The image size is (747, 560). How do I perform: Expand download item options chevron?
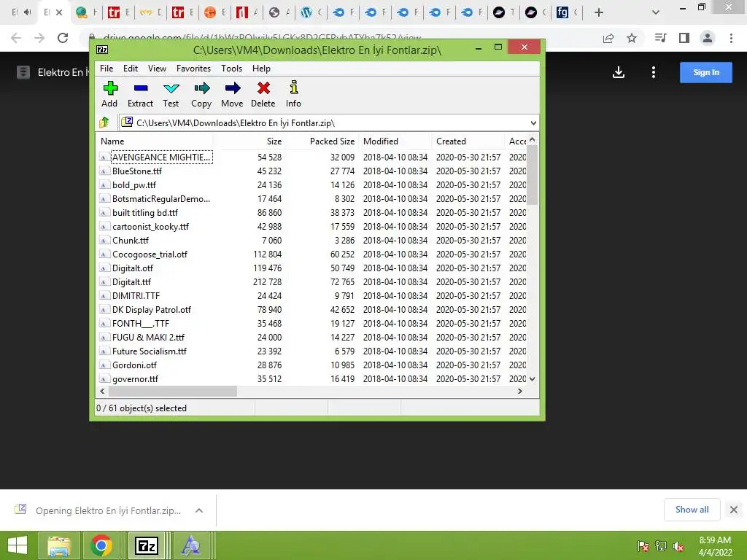tap(199, 510)
